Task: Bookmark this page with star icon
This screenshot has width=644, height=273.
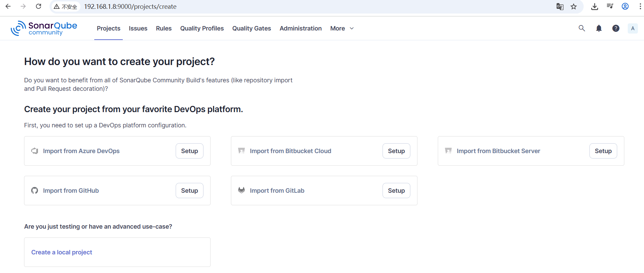Action: (574, 7)
